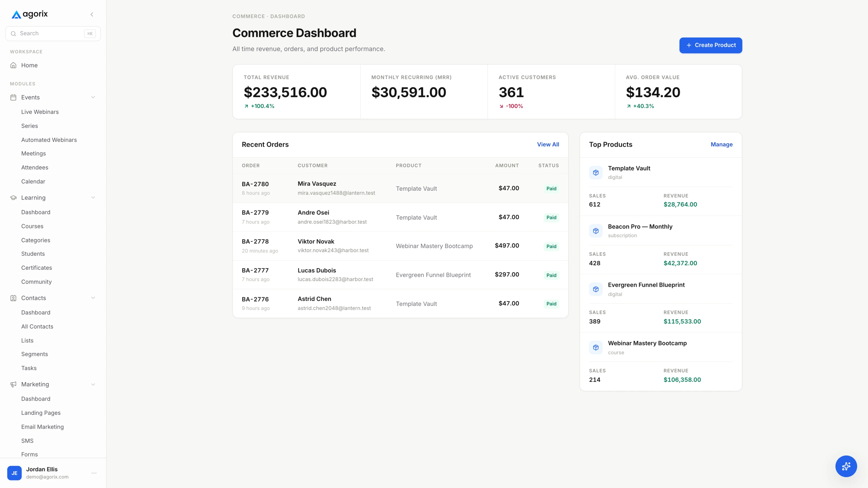The image size is (868, 488).
Task: Open Certificates under Learning
Action: click(x=36, y=268)
